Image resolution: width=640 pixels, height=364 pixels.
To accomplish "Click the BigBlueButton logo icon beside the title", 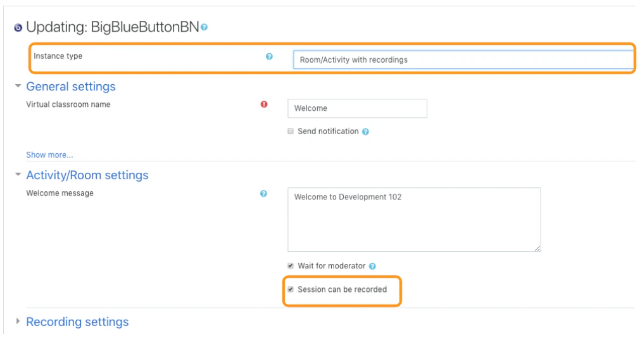I will pyautogui.click(x=18, y=28).
